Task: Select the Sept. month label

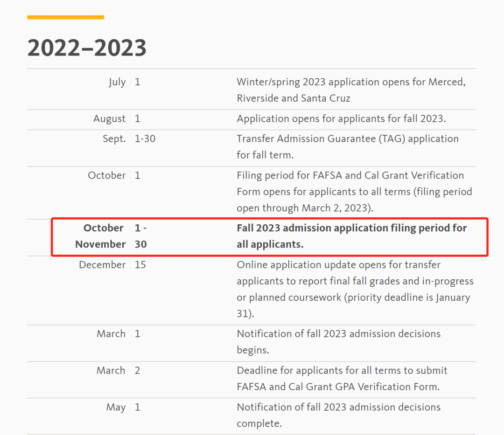Action: click(114, 139)
